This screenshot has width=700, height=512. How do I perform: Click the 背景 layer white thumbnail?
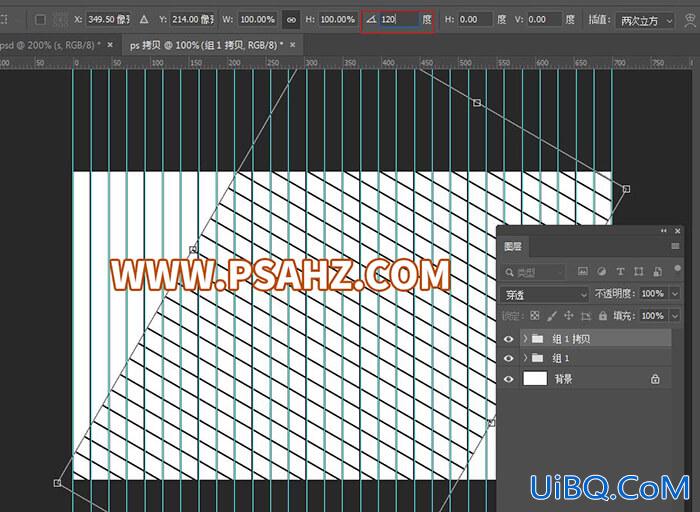pos(535,379)
